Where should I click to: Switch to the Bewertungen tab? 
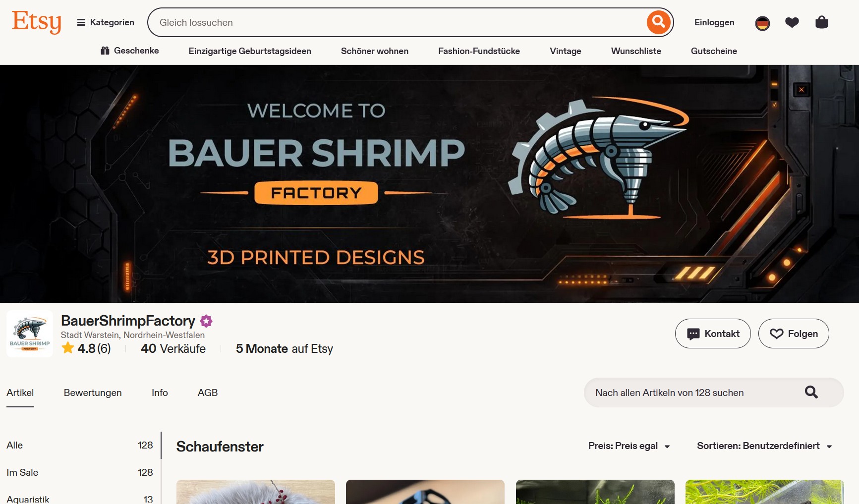coord(93,392)
